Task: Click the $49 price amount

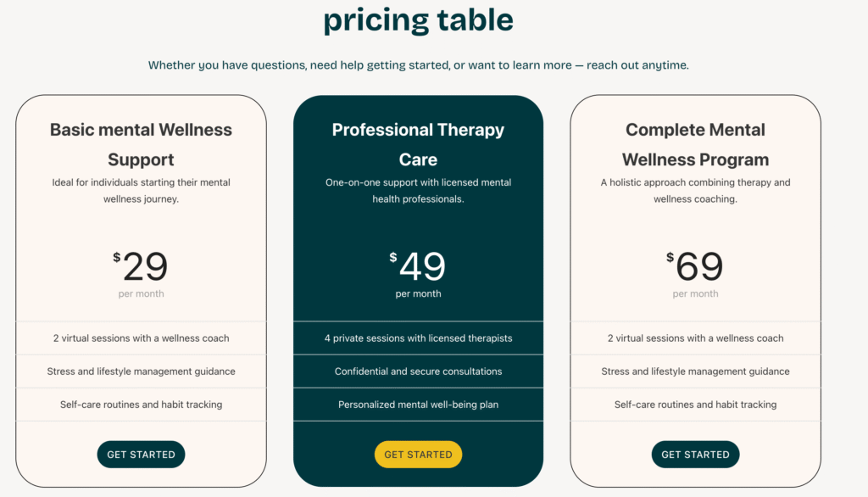Action: pyautogui.click(x=420, y=266)
